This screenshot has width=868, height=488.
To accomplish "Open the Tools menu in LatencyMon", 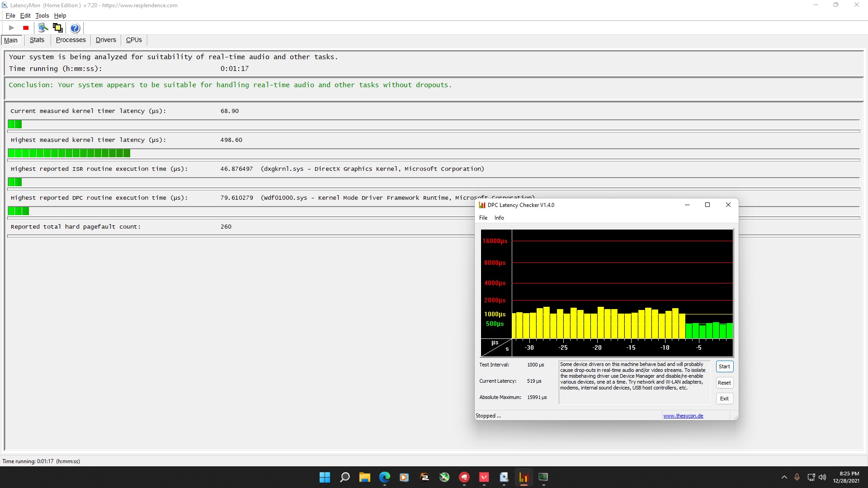I will (42, 15).
